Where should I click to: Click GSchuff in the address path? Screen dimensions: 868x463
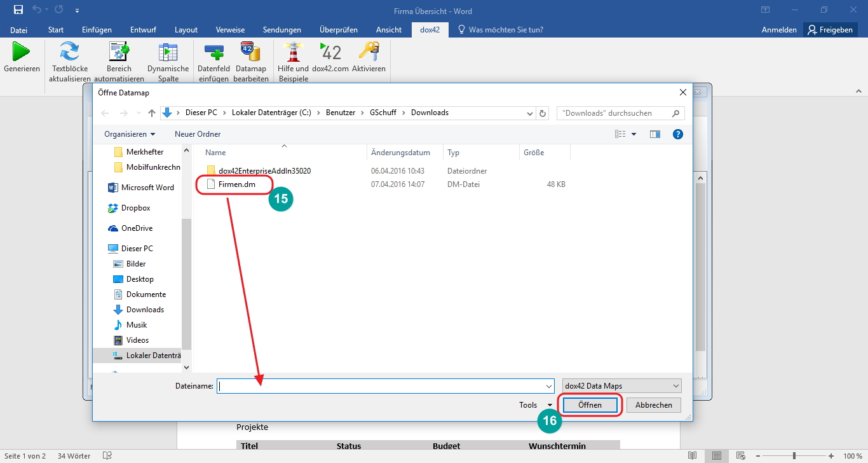click(x=383, y=113)
